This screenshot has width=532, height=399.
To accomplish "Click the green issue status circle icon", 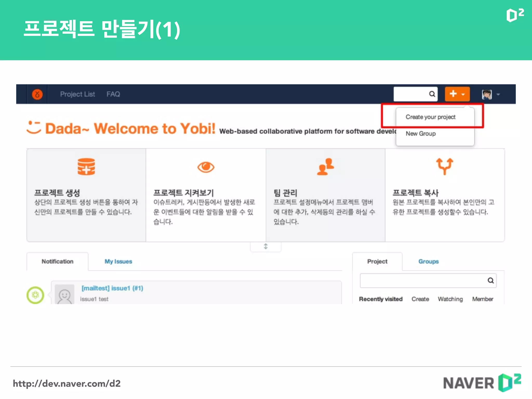I will [x=35, y=295].
